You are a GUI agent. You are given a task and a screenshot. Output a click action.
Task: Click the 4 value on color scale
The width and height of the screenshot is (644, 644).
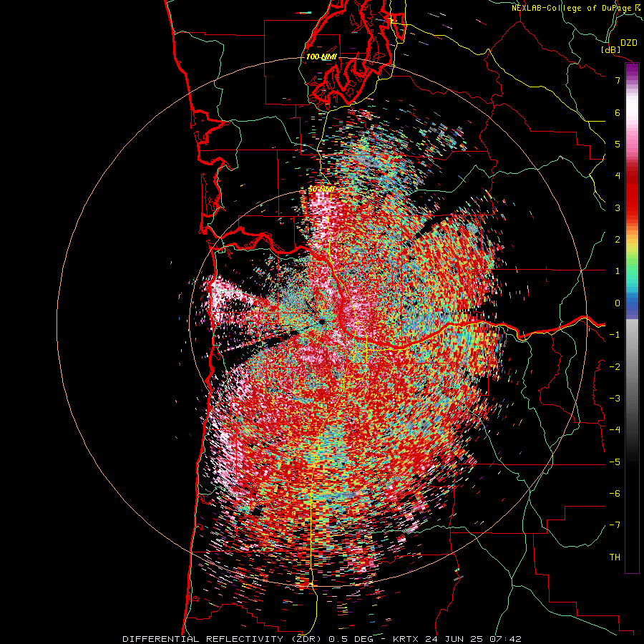[x=618, y=176]
